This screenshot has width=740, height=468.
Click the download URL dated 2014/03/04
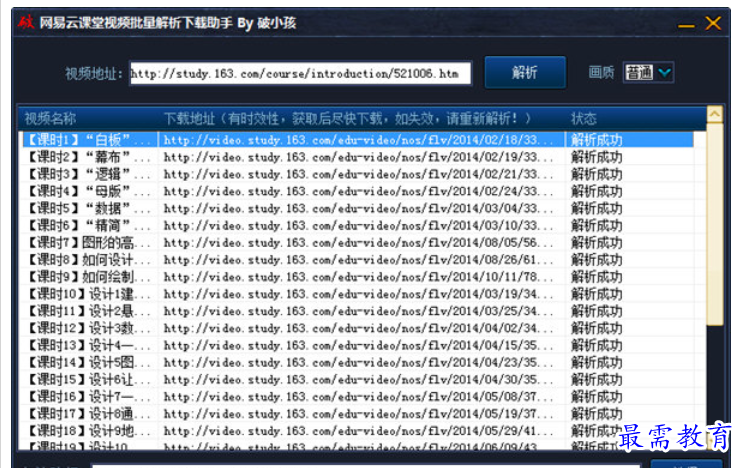[x=358, y=209]
